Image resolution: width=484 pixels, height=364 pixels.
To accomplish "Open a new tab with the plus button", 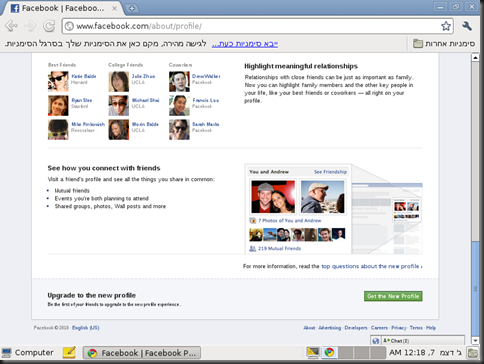I will click(x=132, y=8).
